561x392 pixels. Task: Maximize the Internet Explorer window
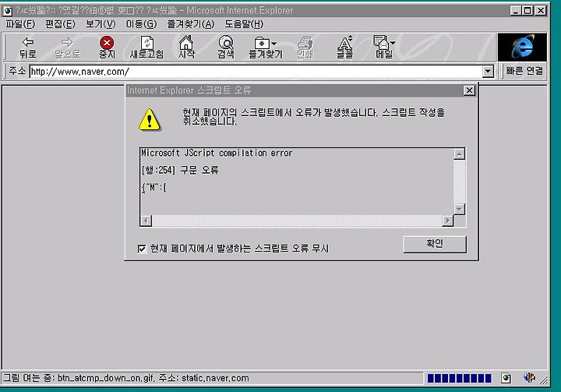coord(527,11)
